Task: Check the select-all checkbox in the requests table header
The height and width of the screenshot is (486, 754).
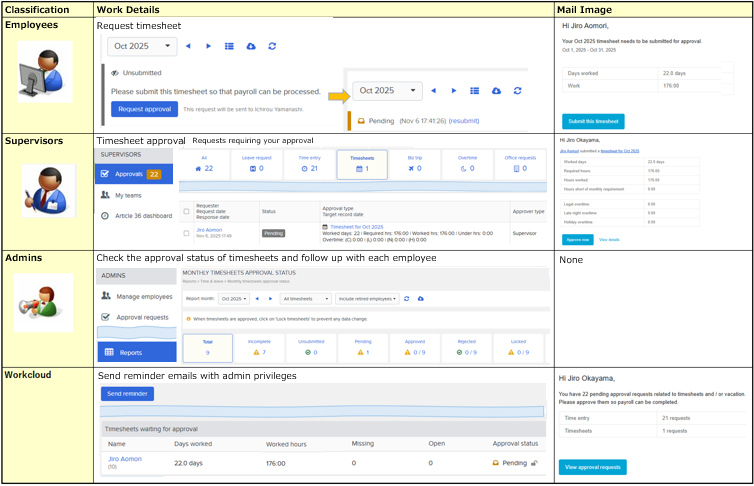Action: point(187,211)
